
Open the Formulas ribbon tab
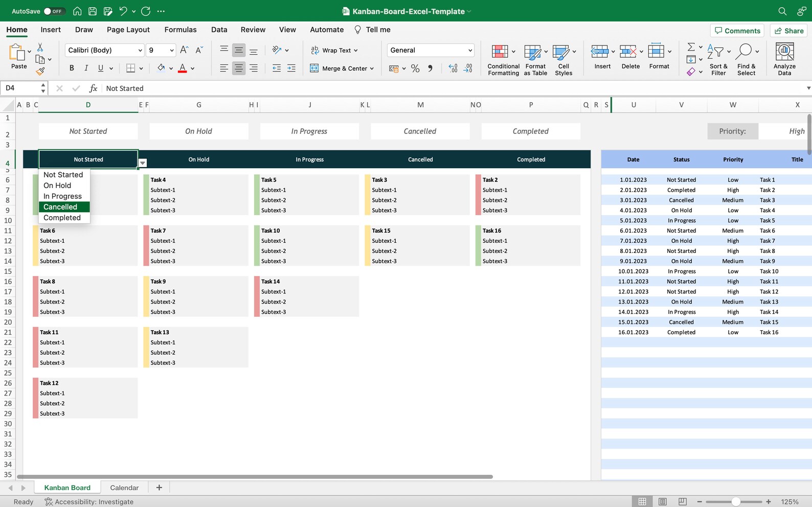click(181, 30)
